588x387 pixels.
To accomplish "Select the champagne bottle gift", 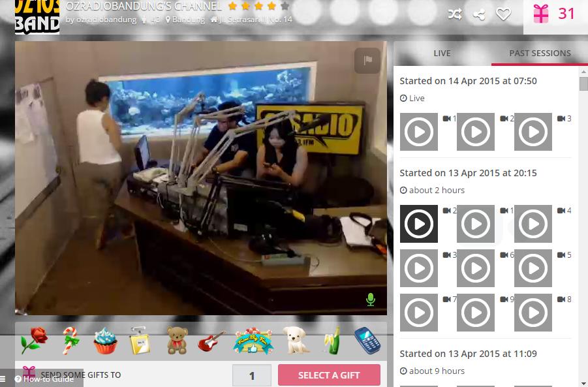I will (x=333, y=341).
